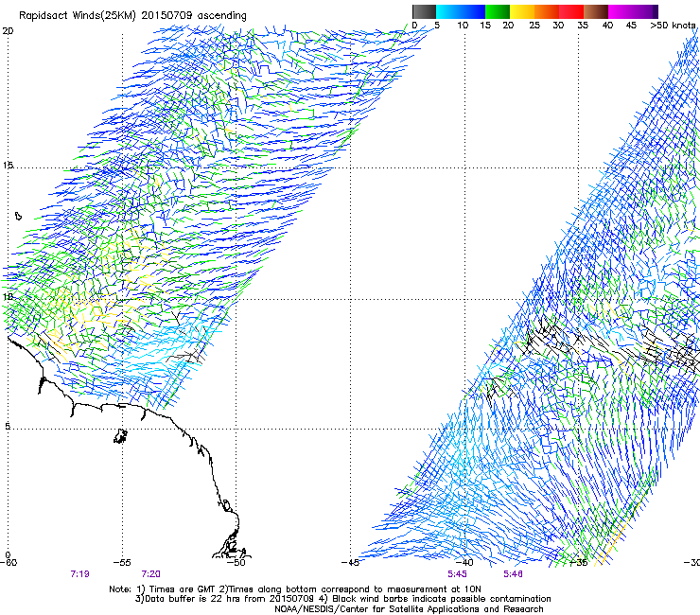Click the small island outline near 13N
700x615 pixels.
[18, 216]
